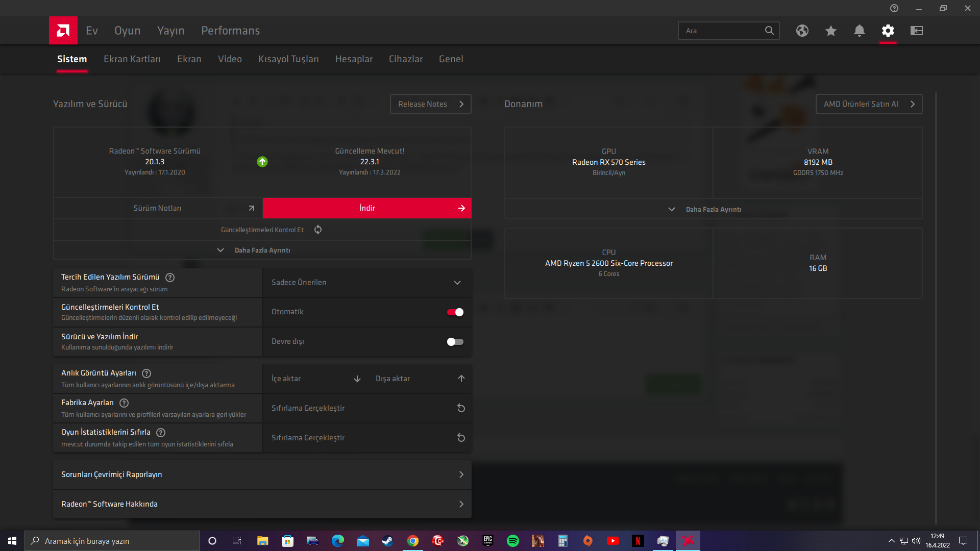Switch to the Cihazlar tab
Screen dimensions: 980x551
[406, 59]
